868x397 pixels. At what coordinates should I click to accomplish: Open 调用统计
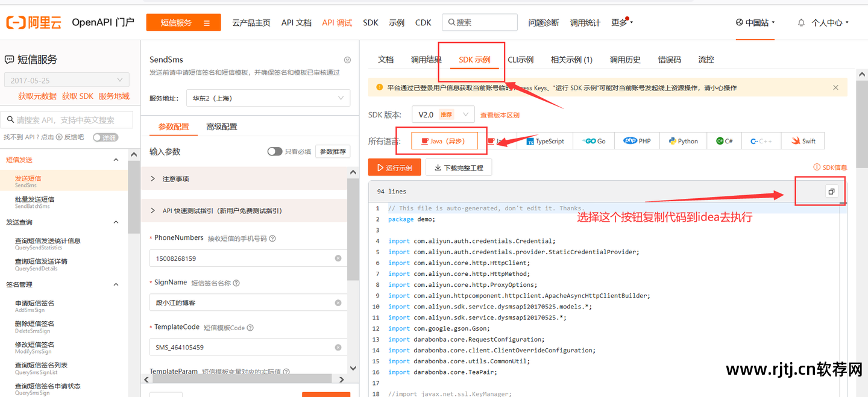585,23
